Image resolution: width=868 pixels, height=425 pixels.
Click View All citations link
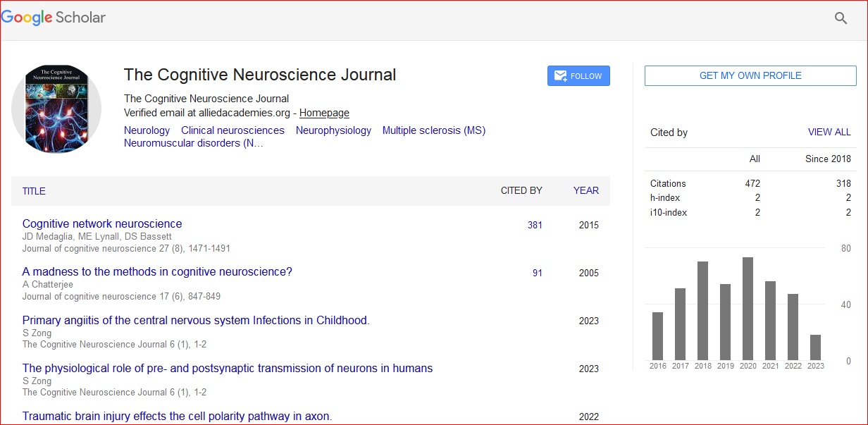[x=829, y=133]
